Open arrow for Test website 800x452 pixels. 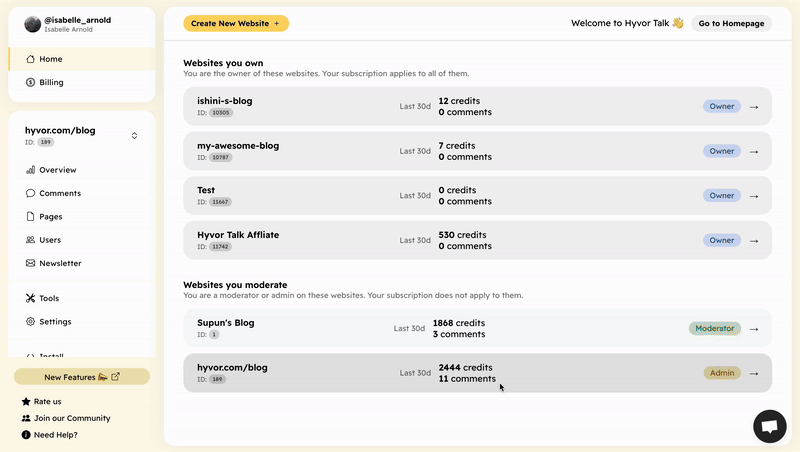click(x=754, y=196)
